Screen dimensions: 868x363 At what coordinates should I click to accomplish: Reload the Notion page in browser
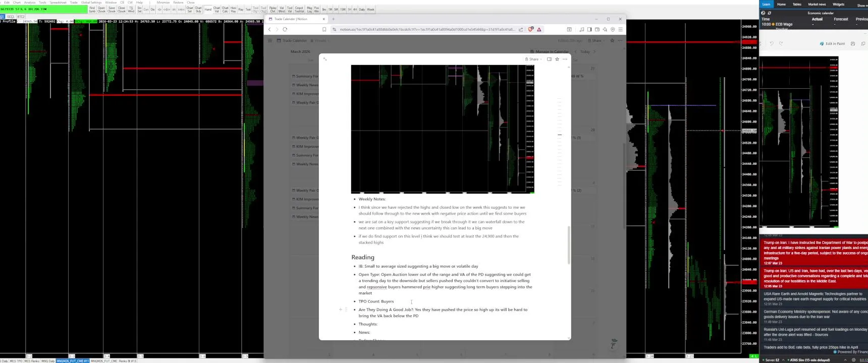(285, 29)
